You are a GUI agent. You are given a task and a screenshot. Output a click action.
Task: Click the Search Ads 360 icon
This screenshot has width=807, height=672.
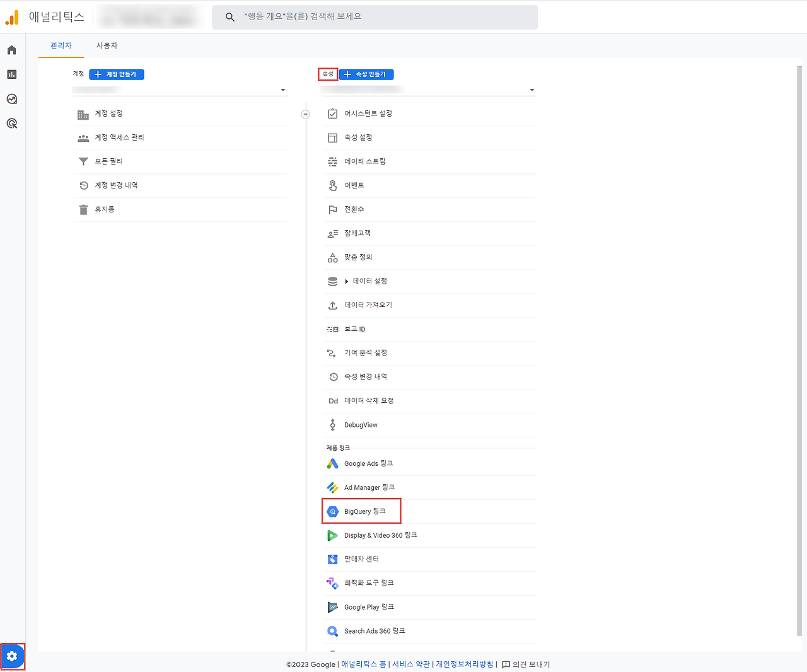tap(333, 631)
